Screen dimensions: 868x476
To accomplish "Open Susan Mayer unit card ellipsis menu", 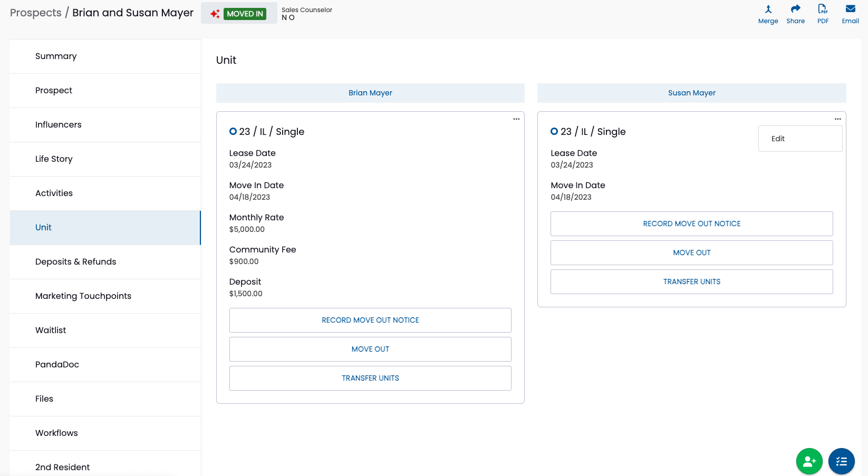I will [838, 119].
